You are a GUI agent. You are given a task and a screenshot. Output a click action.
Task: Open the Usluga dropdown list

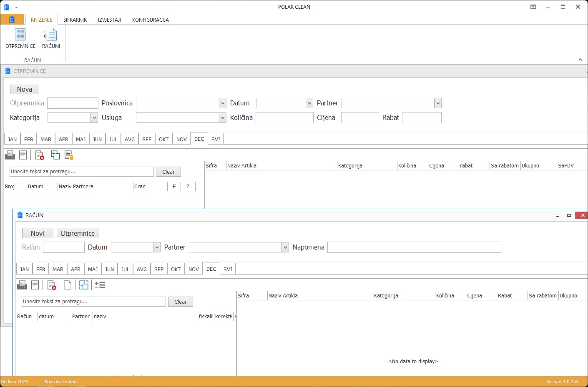tap(222, 118)
